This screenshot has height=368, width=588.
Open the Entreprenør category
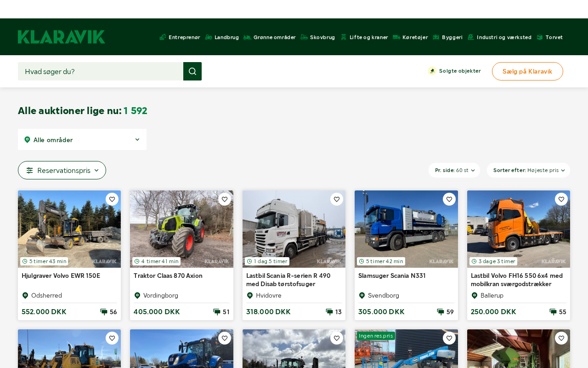point(180,37)
